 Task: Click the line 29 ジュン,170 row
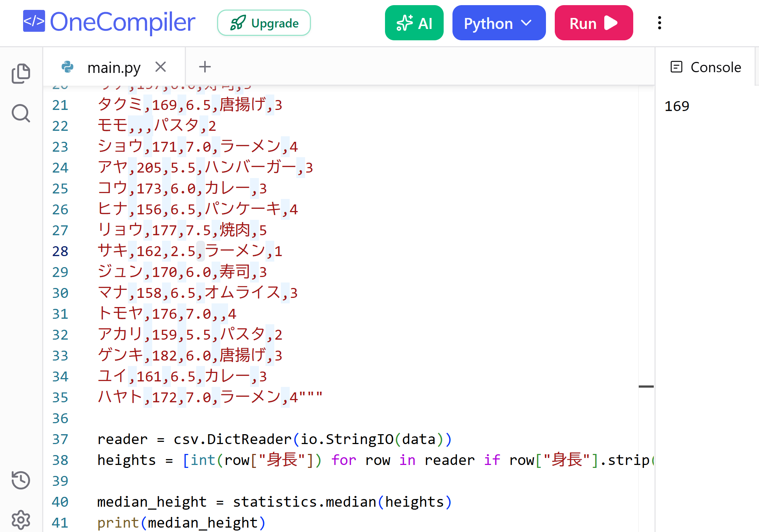182,272
